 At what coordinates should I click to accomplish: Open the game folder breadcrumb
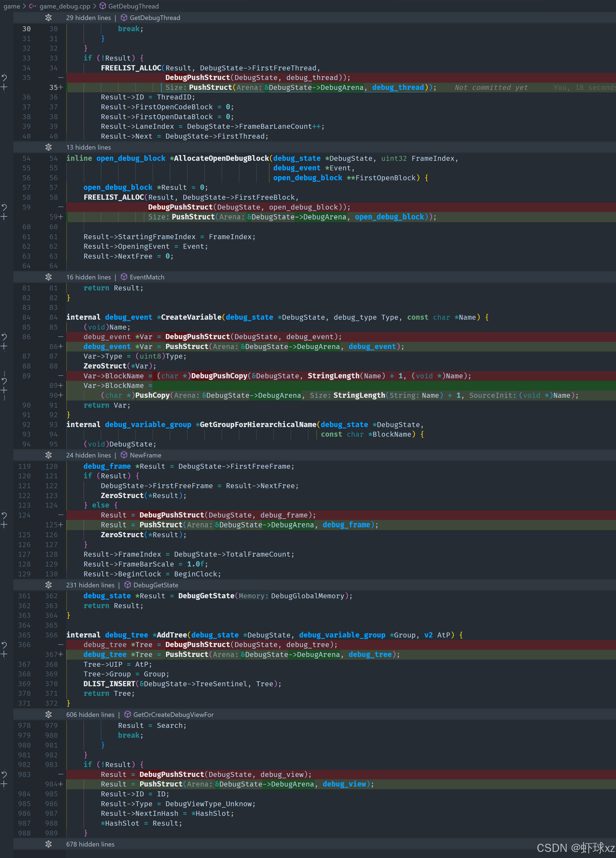pyautogui.click(x=12, y=6)
